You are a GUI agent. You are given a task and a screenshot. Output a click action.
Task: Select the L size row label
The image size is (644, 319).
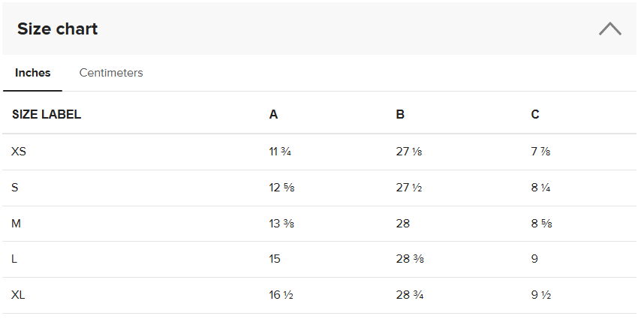pos(15,259)
